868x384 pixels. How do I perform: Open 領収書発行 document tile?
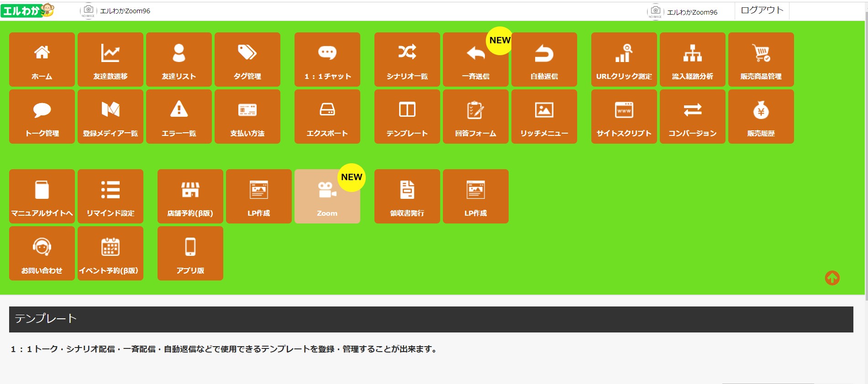tap(407, 196)
